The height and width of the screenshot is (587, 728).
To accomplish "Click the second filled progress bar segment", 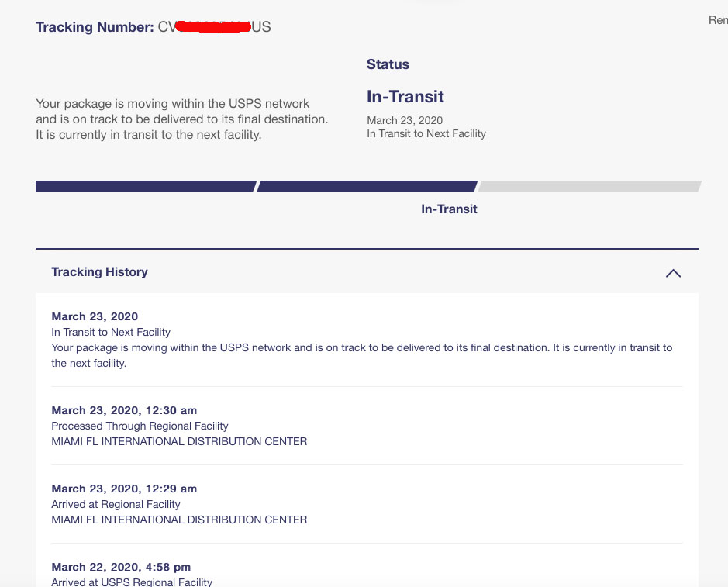I will pos(367,186).
